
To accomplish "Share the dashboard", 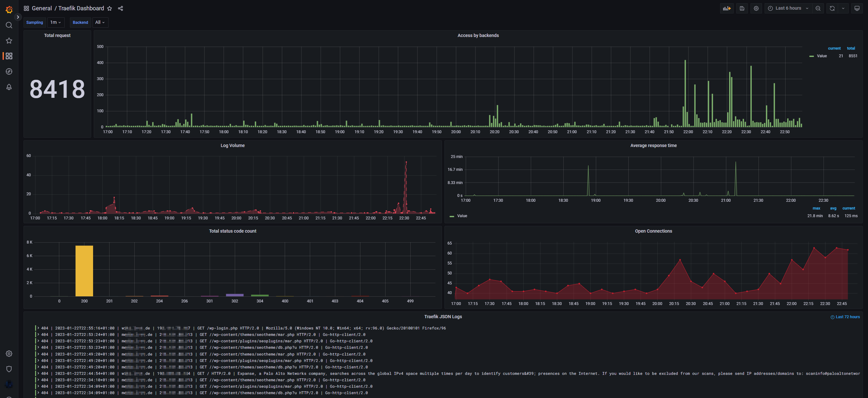I will [x=120, y=8].
